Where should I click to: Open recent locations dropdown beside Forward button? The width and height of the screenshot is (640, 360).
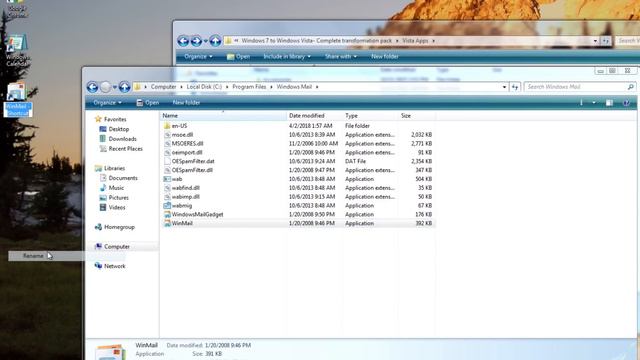click(115, 87)
